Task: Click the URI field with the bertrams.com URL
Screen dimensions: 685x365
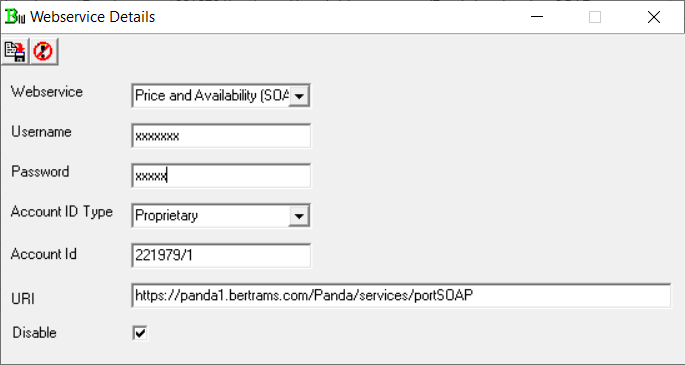Action: [401, 296]
